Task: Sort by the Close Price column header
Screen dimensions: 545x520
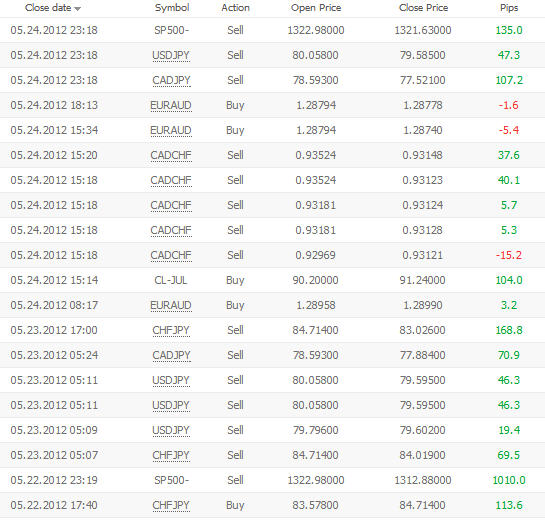Action: 423,8
